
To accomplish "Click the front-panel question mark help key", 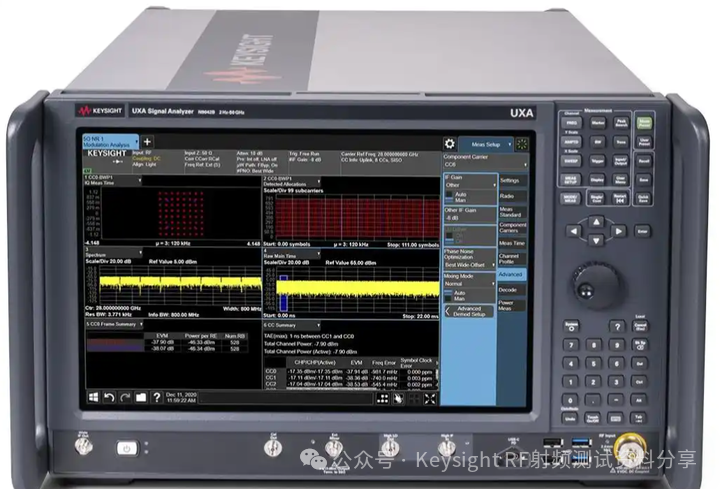I will [617, 326].
